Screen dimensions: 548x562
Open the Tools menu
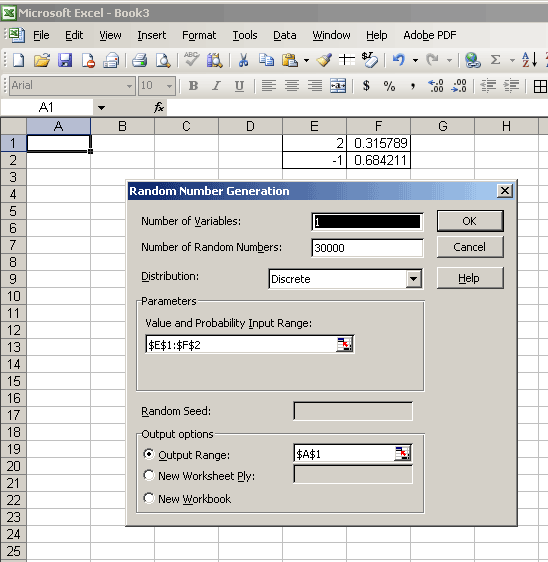click(x=245, y=35)
